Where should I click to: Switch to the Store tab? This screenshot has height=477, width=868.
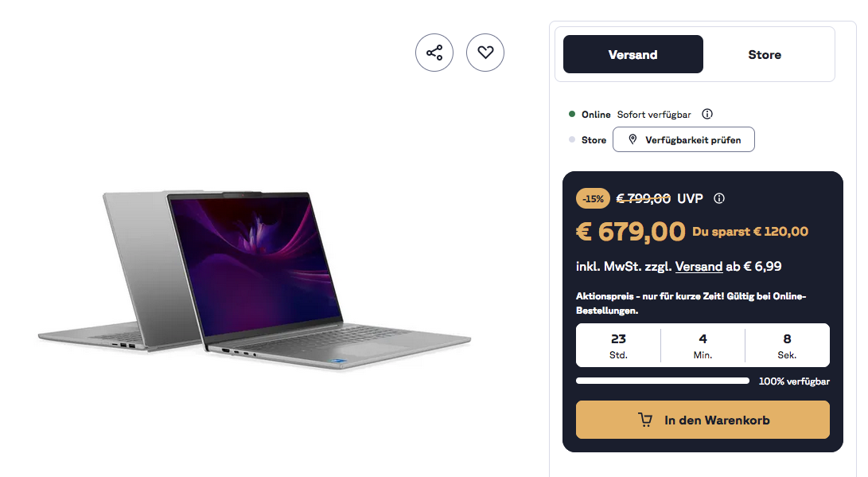765,54
